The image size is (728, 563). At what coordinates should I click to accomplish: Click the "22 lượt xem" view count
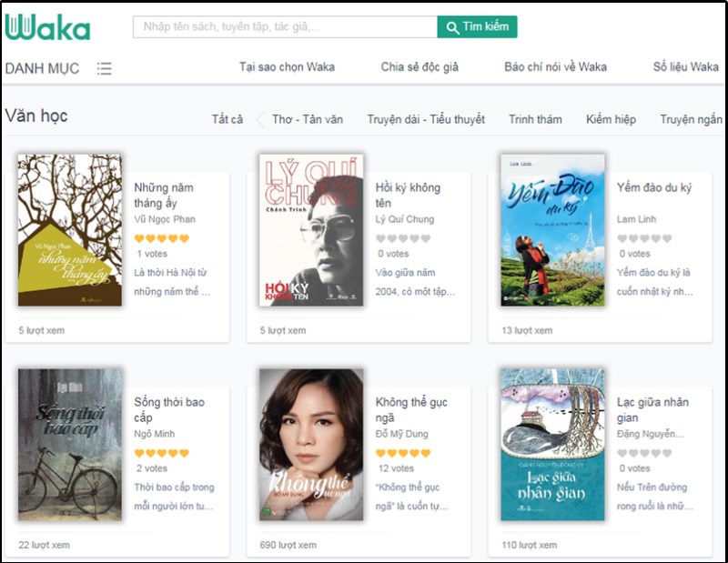[44, 545]
